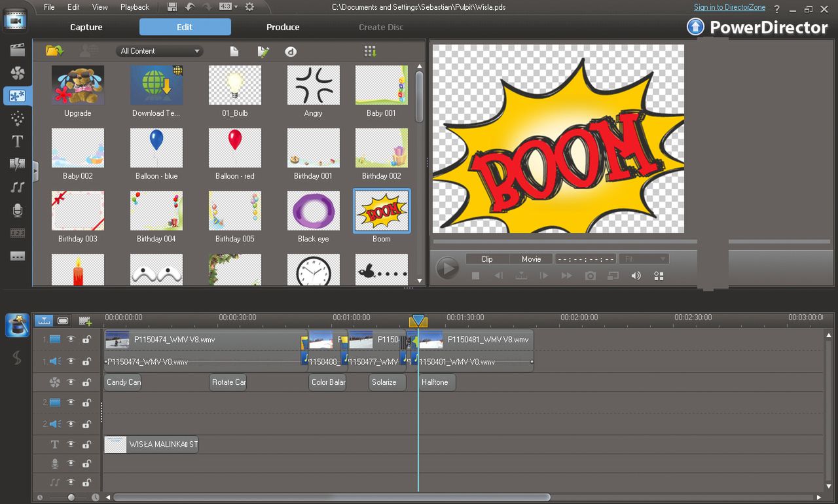Undock preview window icon
The width and height of the screenshot is (838, 504).
click(613, 276)
